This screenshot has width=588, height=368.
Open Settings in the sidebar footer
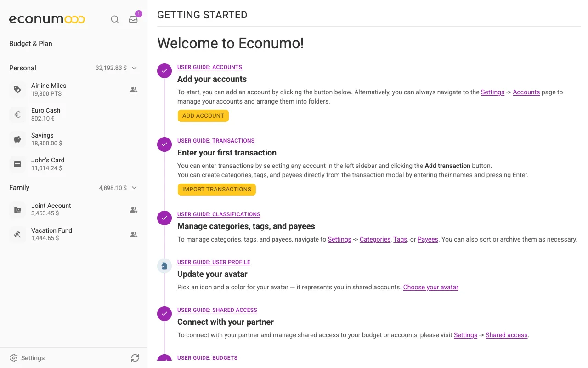[x=28, y=358]
